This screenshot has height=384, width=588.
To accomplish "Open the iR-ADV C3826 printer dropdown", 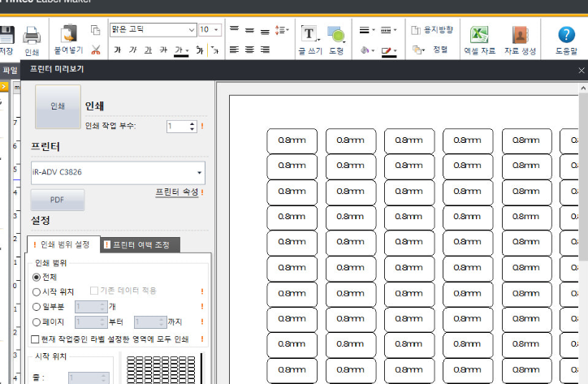I will [x=200, y=173].
